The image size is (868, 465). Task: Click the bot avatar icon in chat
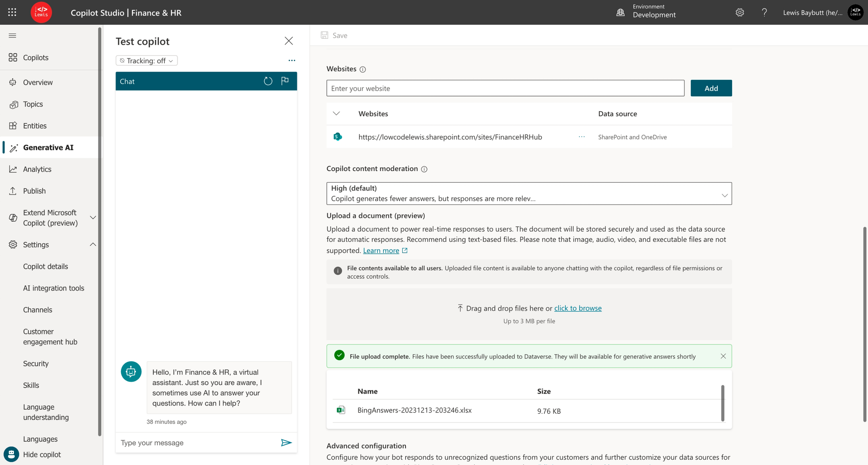click(131, 372)
